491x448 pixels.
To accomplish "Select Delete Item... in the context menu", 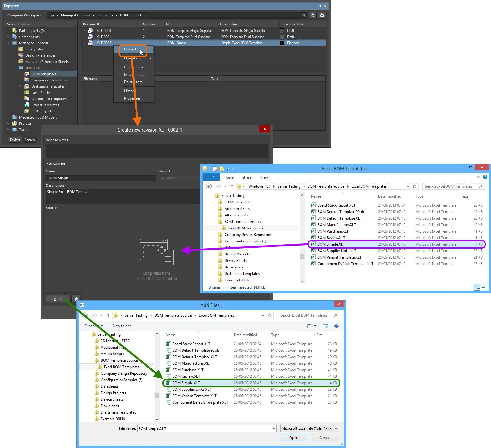I will [134, 82].
